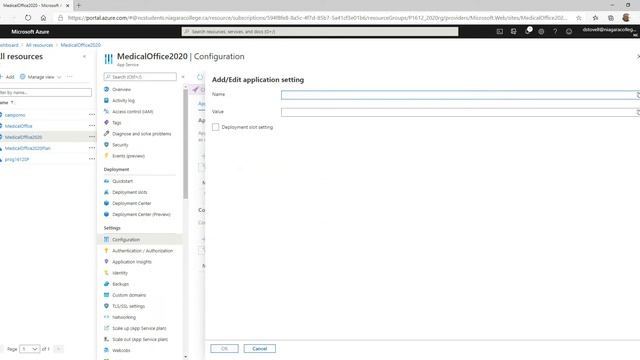Open WebJobs section

point(121,350)
